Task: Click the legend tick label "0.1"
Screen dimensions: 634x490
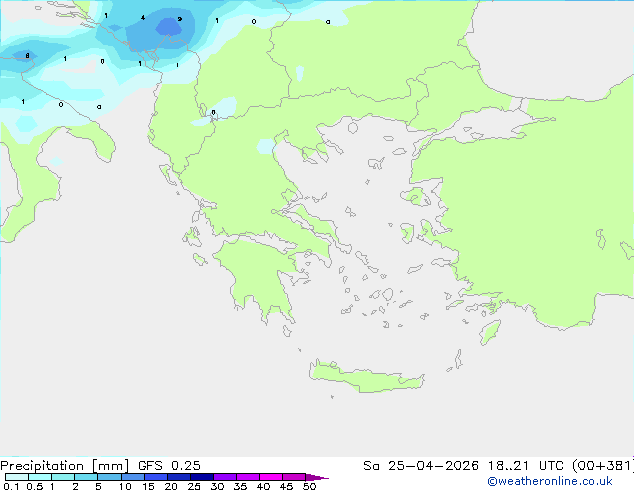Action: coord(11,486)
